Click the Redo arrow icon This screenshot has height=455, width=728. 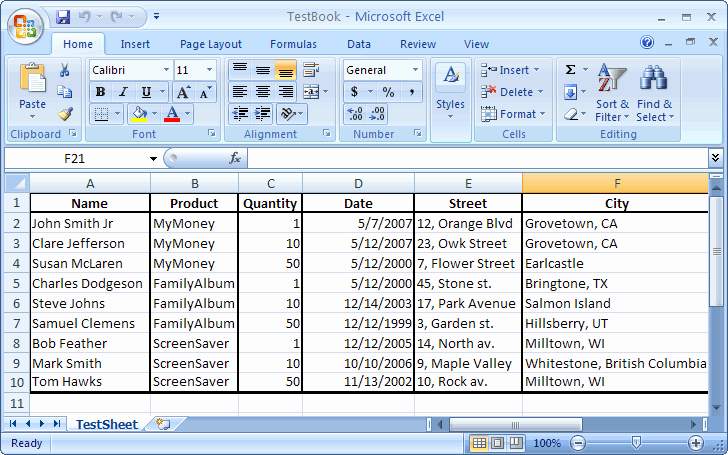(x=116, y=17)
